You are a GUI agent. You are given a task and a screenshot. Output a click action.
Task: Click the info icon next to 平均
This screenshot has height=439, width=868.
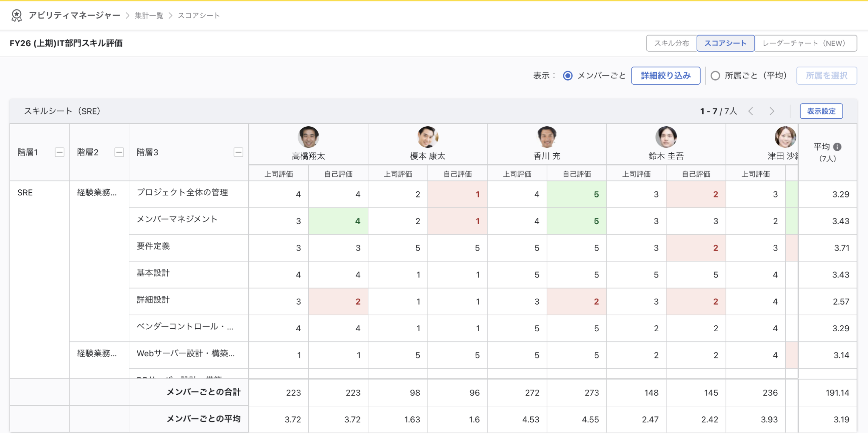[837, 147]
